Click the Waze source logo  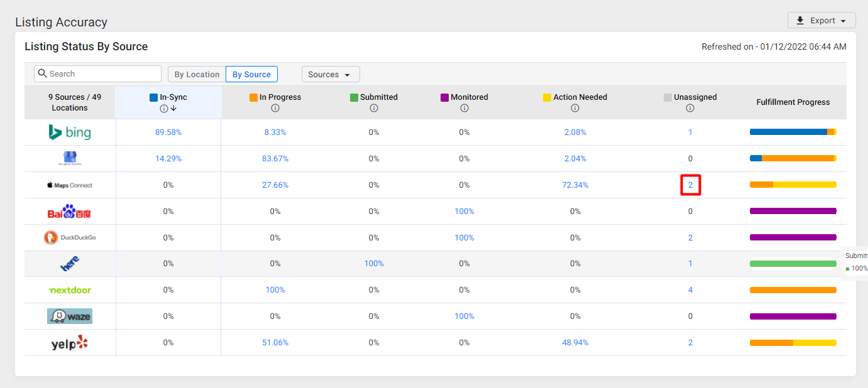point(70,316)
